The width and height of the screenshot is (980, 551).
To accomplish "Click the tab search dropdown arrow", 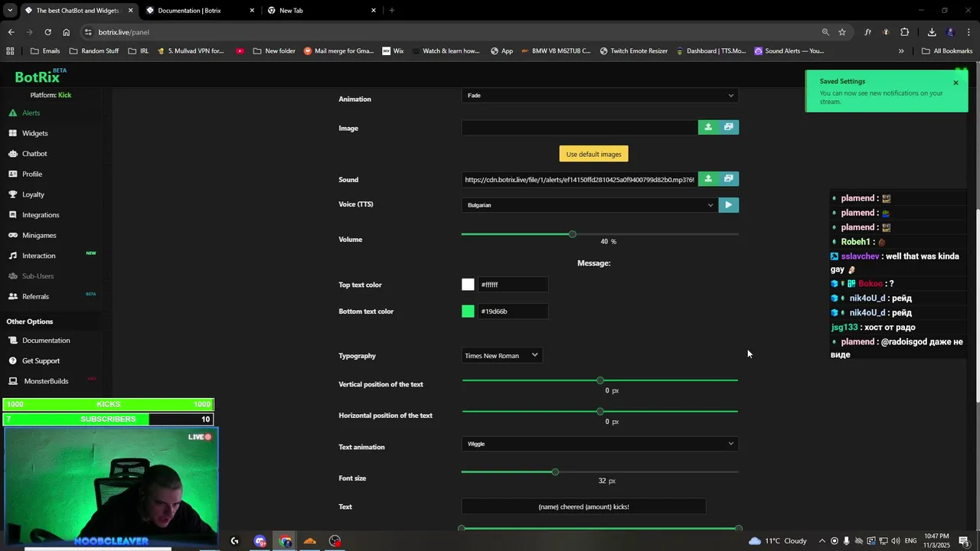I will pos(10,11).
